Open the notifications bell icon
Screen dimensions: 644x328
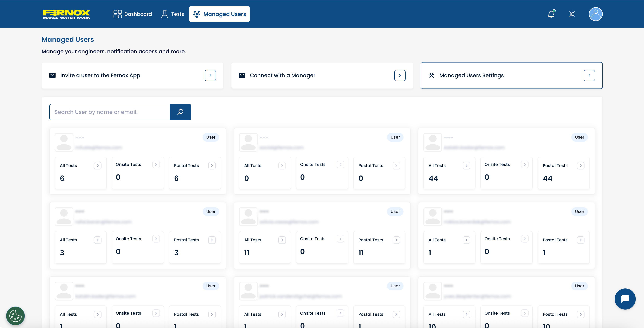click(551, 14)
